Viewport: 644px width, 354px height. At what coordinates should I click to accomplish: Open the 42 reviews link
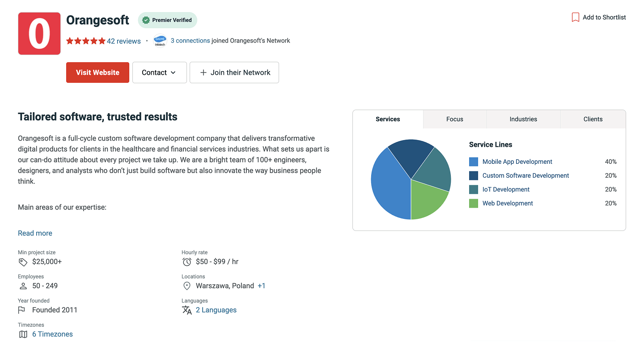point(124,41)
